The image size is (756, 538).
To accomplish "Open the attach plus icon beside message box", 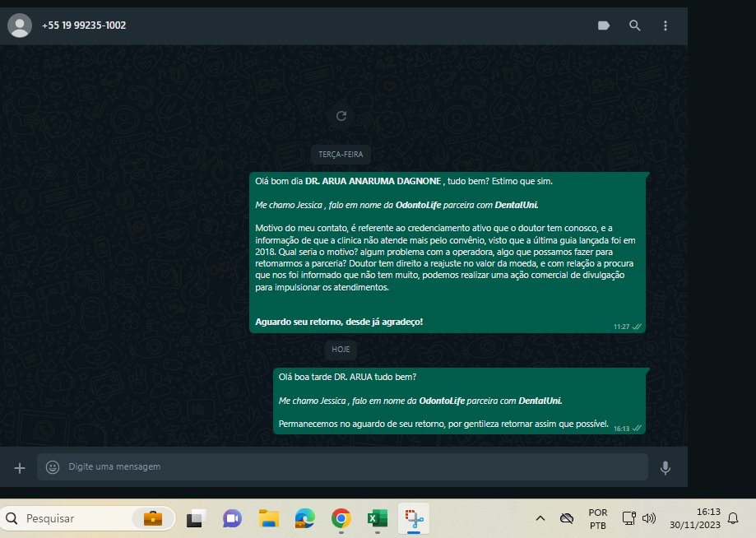I will (20, 468).
